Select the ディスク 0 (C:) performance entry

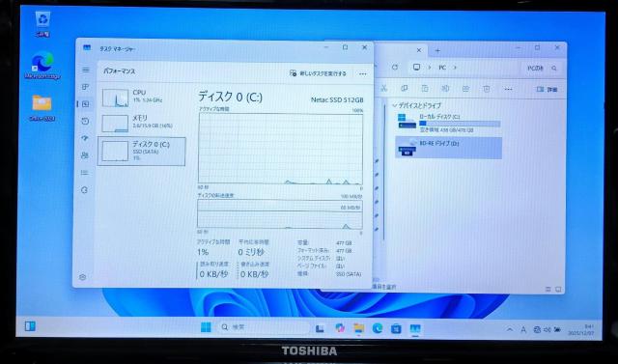point(142,152)
